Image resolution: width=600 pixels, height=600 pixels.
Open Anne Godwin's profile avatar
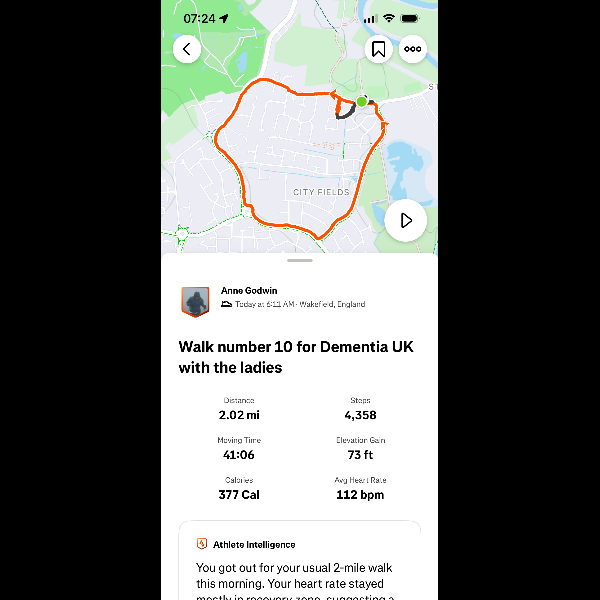pyautogui.click(x=195, y=300)
